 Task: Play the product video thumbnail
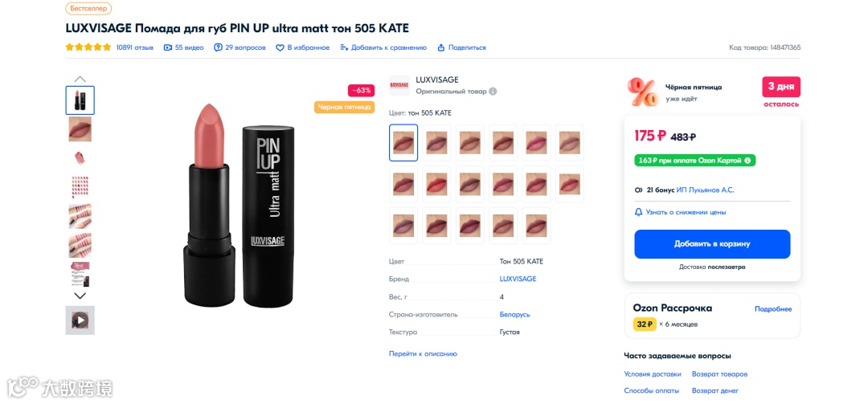click(x=80, y=320)
